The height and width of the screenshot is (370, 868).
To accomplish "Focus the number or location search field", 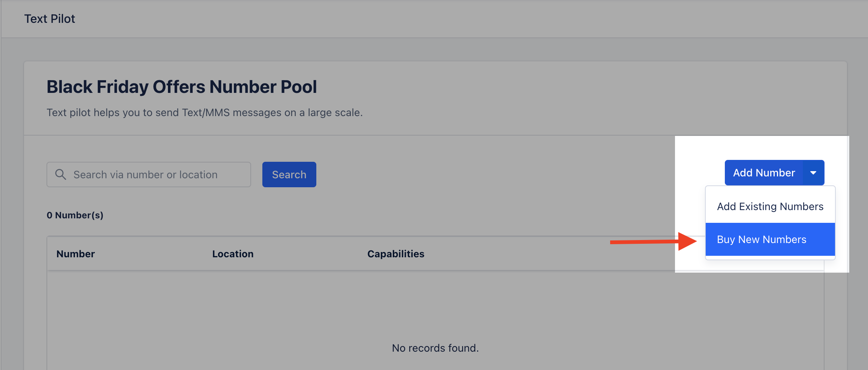I will [x=149, y=175].
